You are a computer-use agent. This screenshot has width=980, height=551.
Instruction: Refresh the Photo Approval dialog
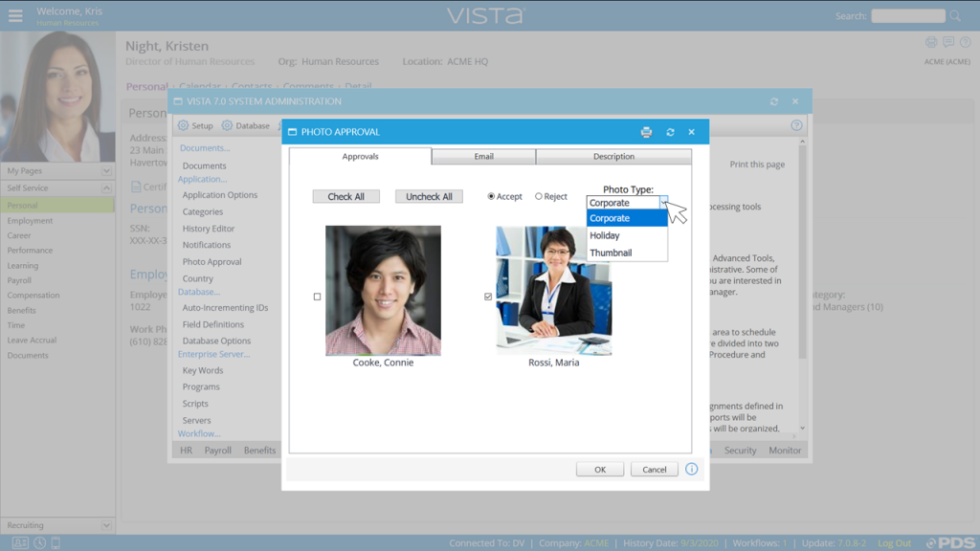(x=670, y=132)
